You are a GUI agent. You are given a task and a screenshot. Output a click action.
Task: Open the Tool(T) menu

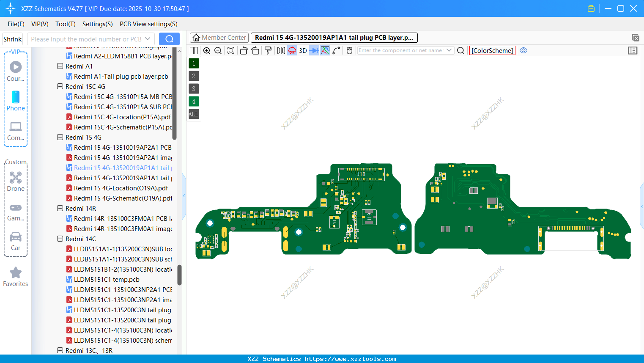65,24
